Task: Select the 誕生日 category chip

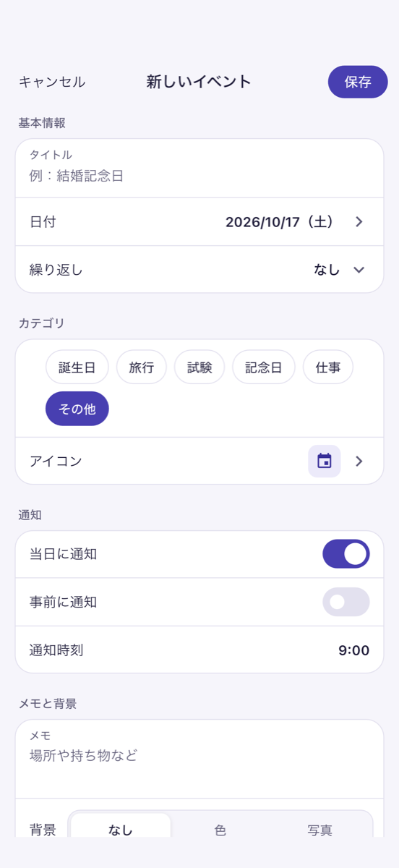Action: [x=77, y=367]
